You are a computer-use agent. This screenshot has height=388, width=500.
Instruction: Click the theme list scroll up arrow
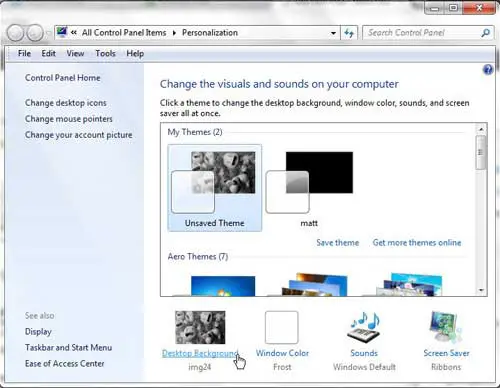[x=481, y=129]
